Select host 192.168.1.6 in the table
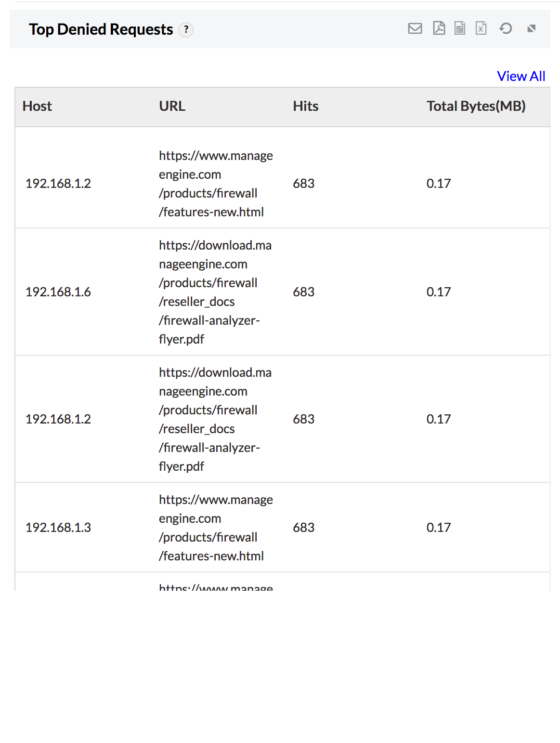Screen dimensions: 560x743 point(59,292)
